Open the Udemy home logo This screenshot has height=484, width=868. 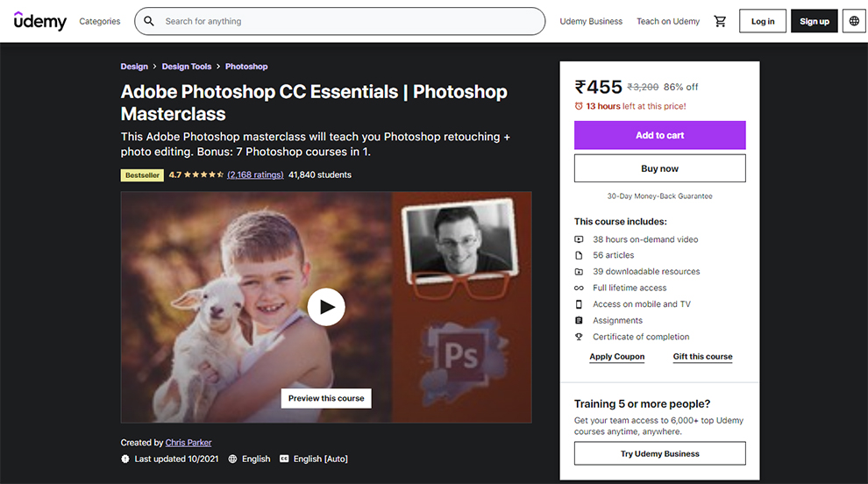point(39,21)
